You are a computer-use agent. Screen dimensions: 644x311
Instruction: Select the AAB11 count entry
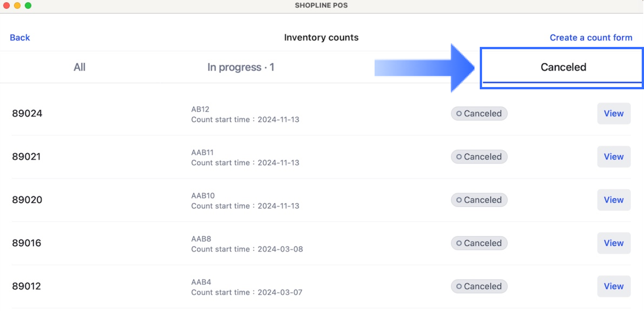pyautogui.click(x=202, y=152)
